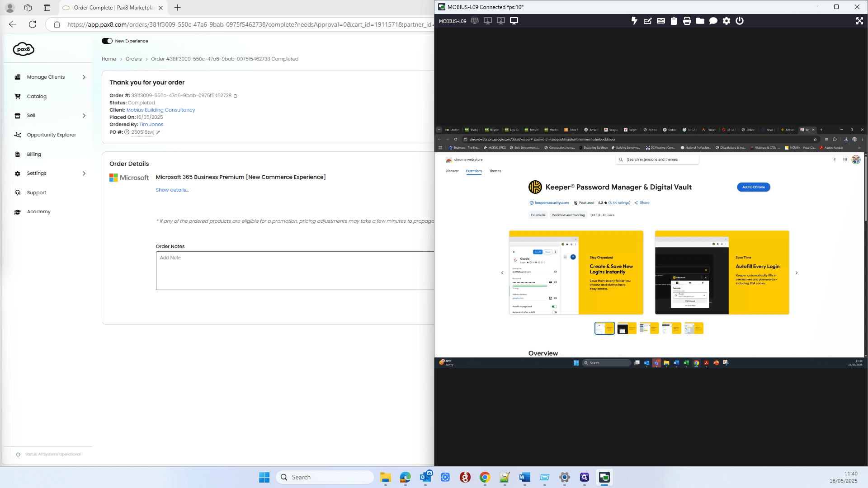Click the Workflow and planning category chip
This screenshot has height=488, width=868.
[x=568, y=215]
